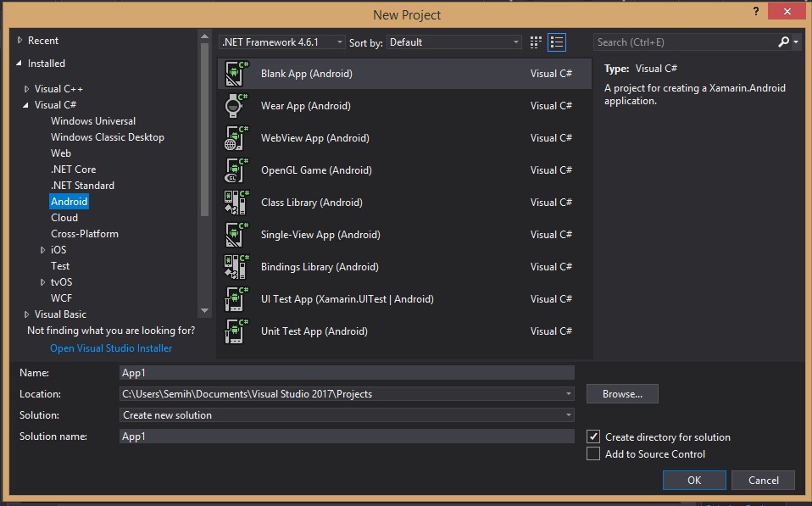This screenshot has width=812, height=506.
Task: Close the New Project dialog
Action: coord(787,11)
